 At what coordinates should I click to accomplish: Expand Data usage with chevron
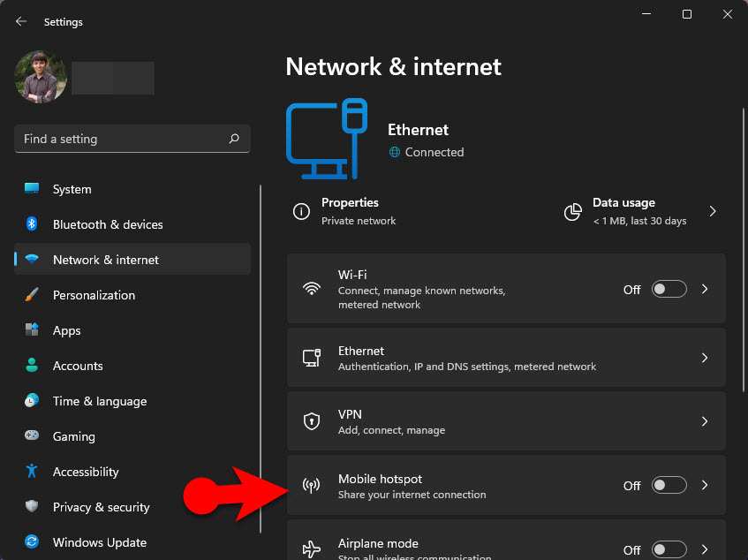pos(713,211)
